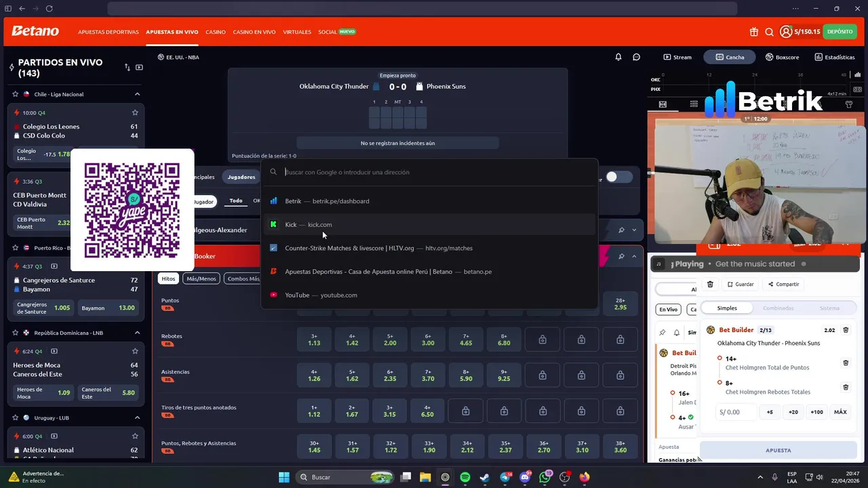Open the gift promotions icon in header

click(x=754, y=32)
